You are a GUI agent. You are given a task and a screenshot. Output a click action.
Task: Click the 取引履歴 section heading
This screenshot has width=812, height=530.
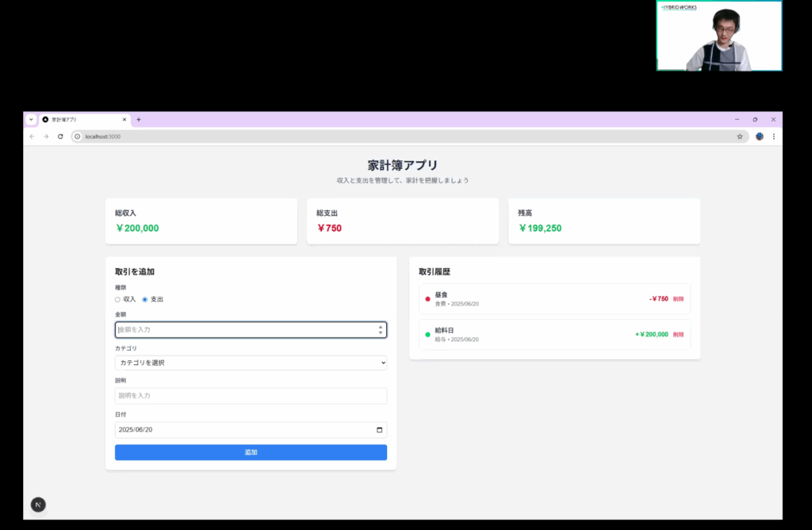coord(435,271)
